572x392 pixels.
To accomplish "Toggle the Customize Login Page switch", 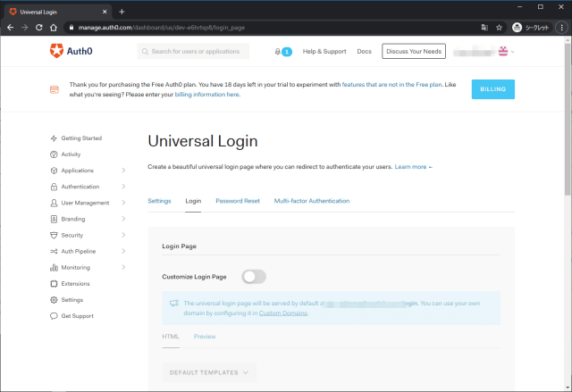I will coord(254,277).
